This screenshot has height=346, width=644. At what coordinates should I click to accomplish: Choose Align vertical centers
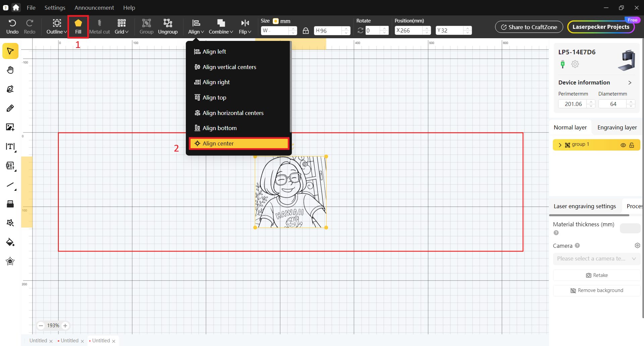point(238,67)
